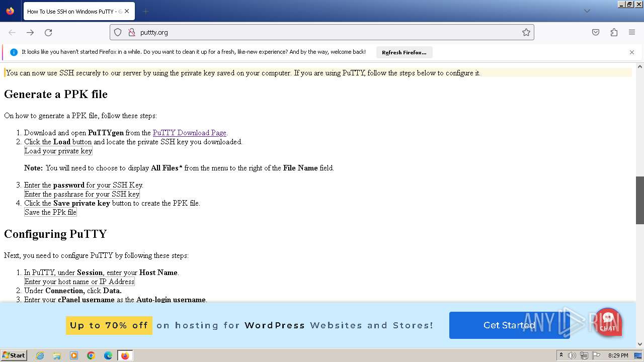Show hidden system tray icons
Screen dimensions: 644x362
click(x=561, y=355)
